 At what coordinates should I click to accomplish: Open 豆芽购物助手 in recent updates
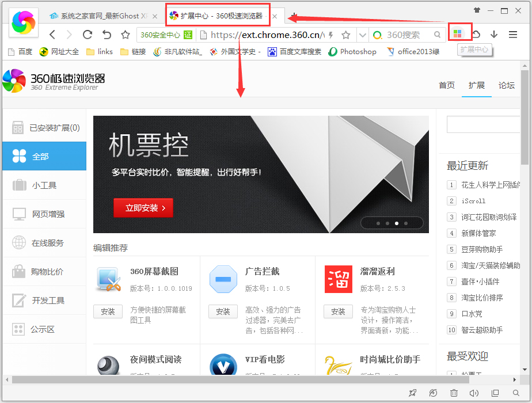coord(482,249)
